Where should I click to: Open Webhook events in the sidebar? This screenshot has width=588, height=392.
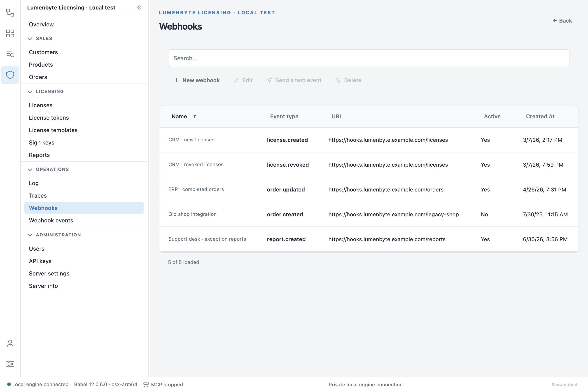pos(51,220)
